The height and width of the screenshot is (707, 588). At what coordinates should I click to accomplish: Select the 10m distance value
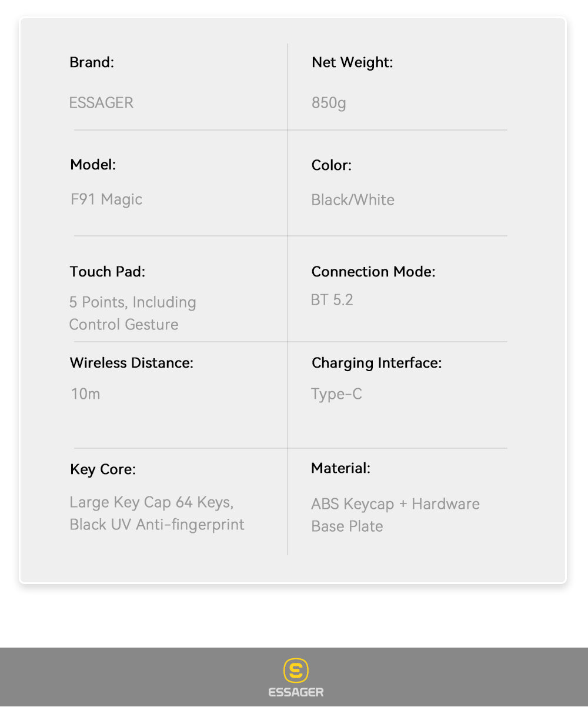pyautogui.click(x=85, y=393)
